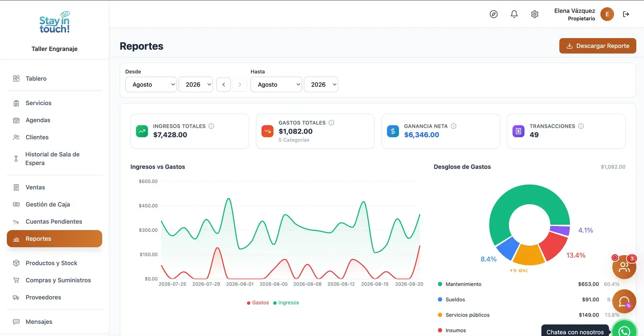
Task: Expand the Hasta month dropdown
Action: tap(276, 85)
